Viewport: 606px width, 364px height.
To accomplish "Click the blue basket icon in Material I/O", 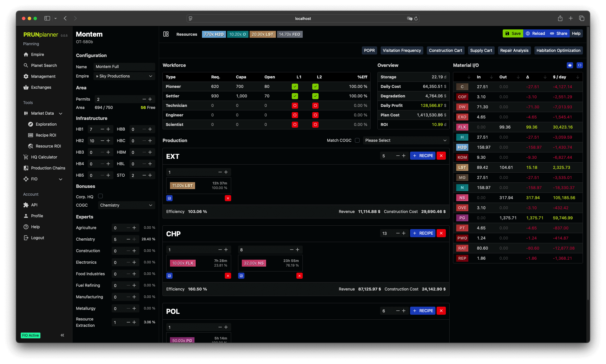I will click(x=570, y=65).
